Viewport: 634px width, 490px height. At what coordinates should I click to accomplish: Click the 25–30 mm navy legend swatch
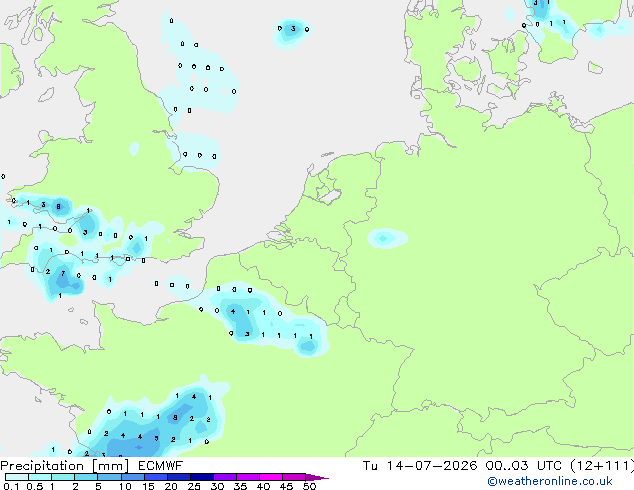[202, 477]
